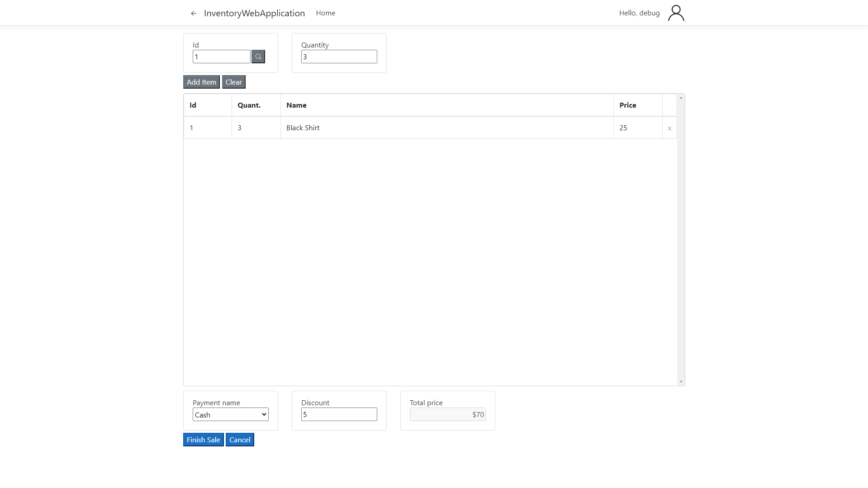Image resolution: width=868 pixels, height=488 pixels.
Task: Click Hello, debug greeting link
Action: (x=639, y=13)
